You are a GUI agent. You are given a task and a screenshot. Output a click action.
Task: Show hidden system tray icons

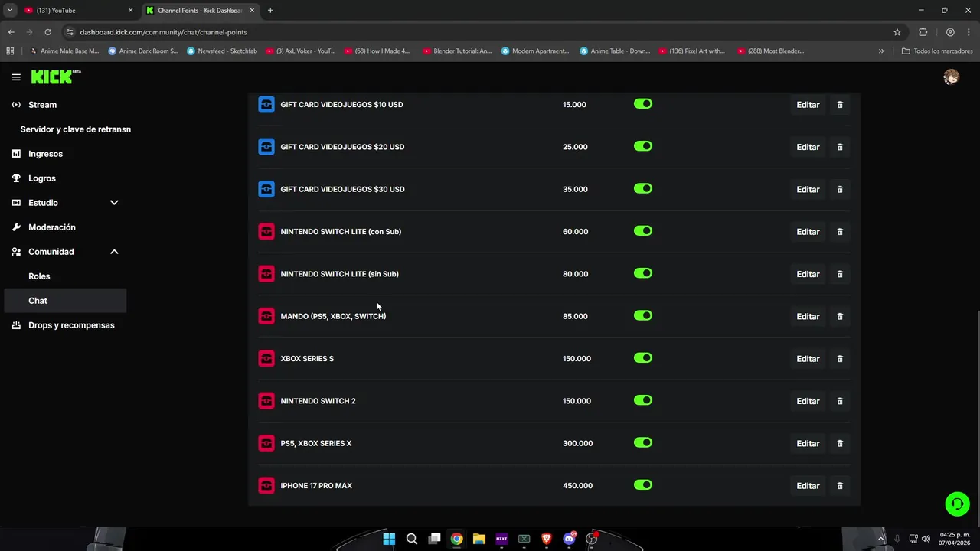(x=880, y=539)
